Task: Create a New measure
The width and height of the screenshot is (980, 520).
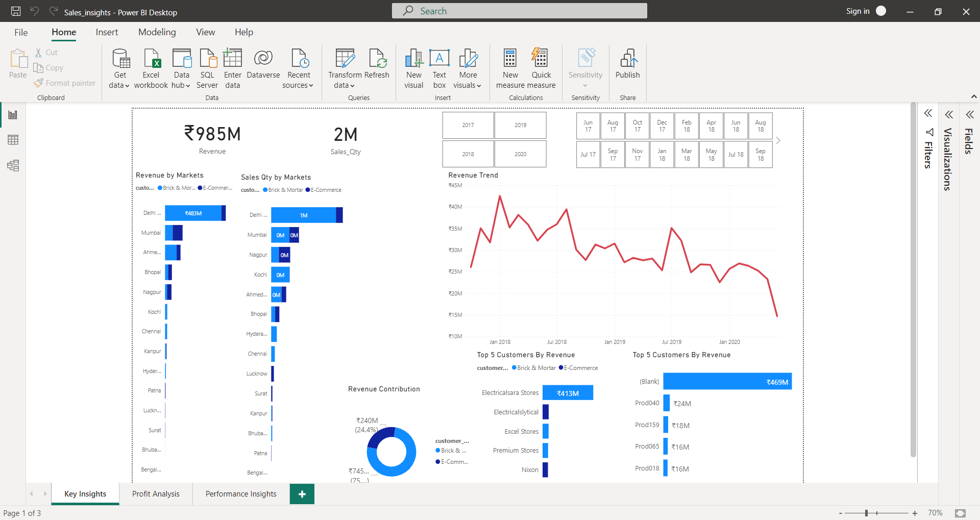Action: pos(509,68)
